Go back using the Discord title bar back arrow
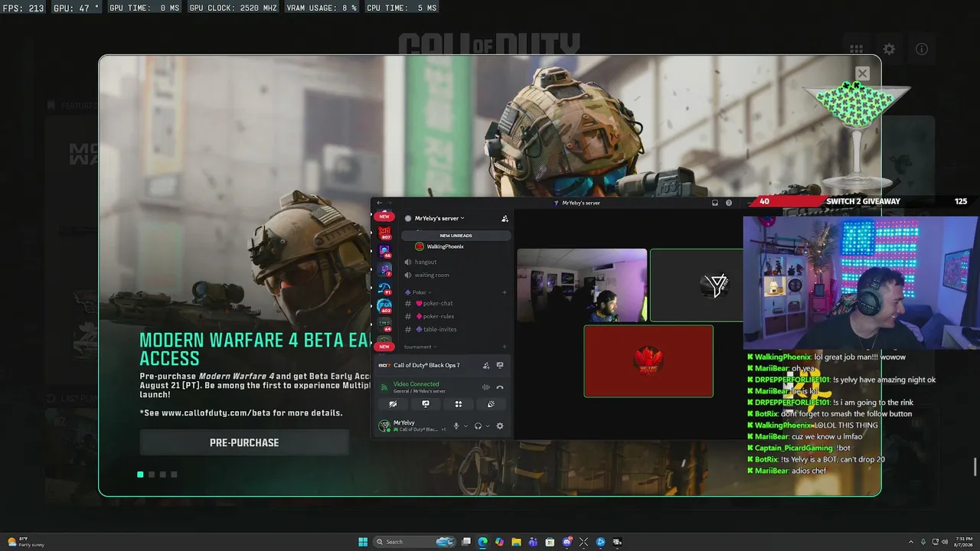This screenshot has width=980, height=551. tap(379, 203)
